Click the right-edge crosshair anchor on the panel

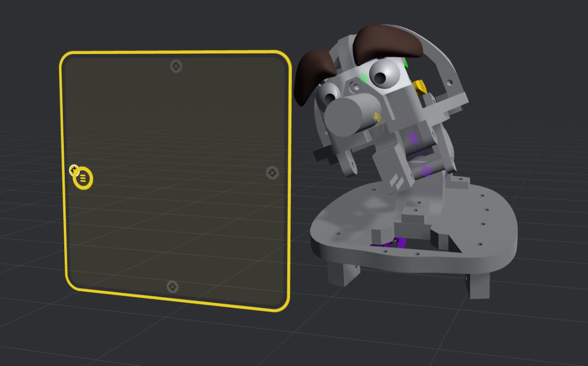click(x=272, y=173)
